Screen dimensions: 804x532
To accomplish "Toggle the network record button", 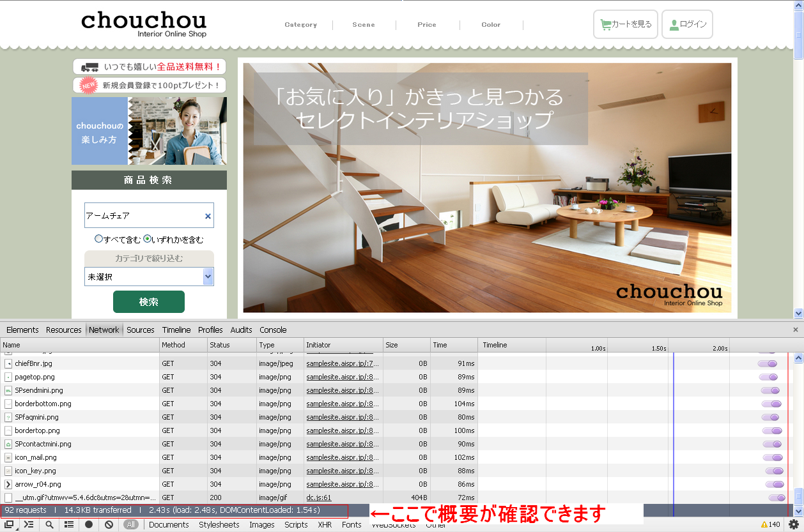I will (x=89, y=524).
